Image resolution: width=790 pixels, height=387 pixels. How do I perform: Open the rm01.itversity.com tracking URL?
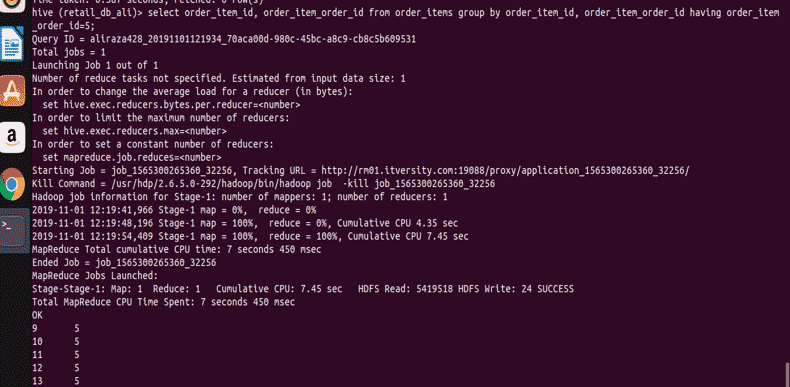[505, 171]
